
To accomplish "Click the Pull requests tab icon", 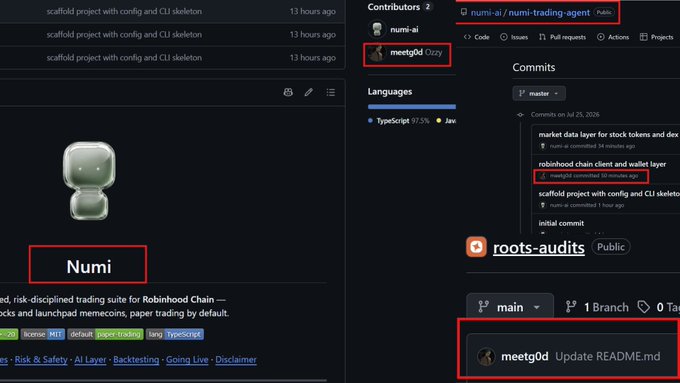I will pyautogui.click(x=542, y=37).
